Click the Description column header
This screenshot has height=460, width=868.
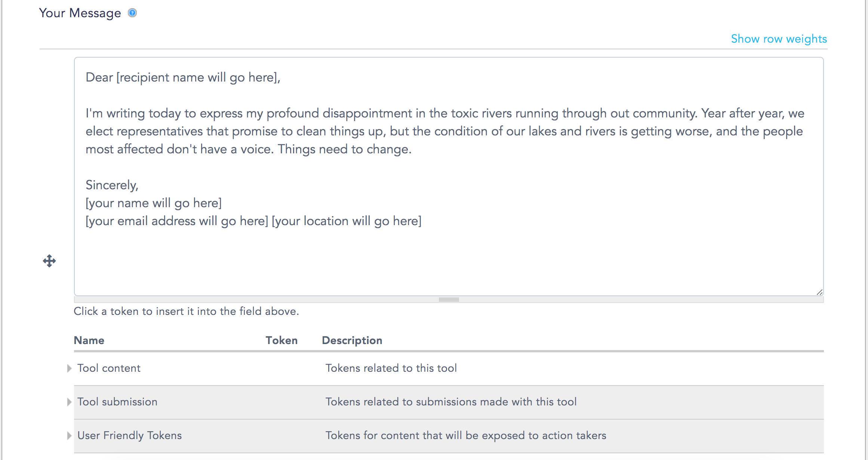(352, 340)
